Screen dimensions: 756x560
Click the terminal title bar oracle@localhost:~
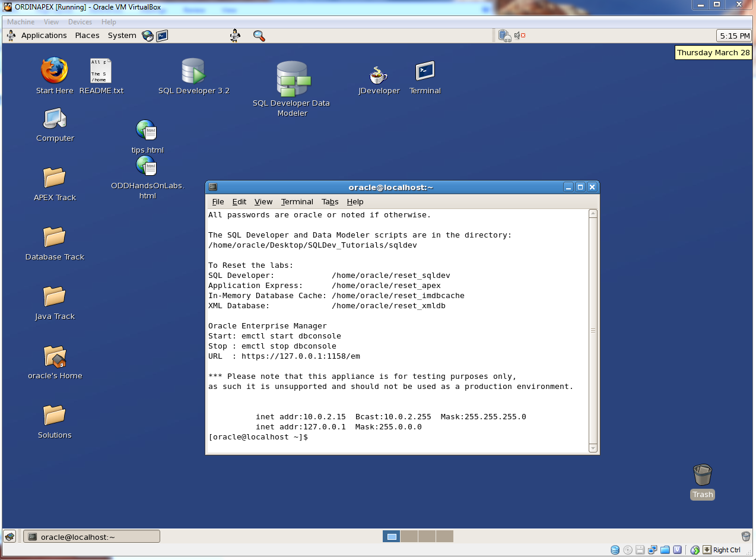tap(391, 187)
